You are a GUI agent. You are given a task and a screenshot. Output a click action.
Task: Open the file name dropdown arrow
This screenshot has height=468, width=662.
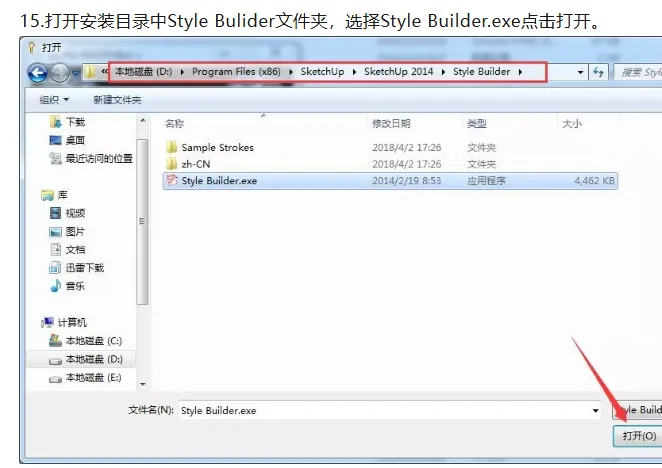pyautogui.click(x=595, y=411)
